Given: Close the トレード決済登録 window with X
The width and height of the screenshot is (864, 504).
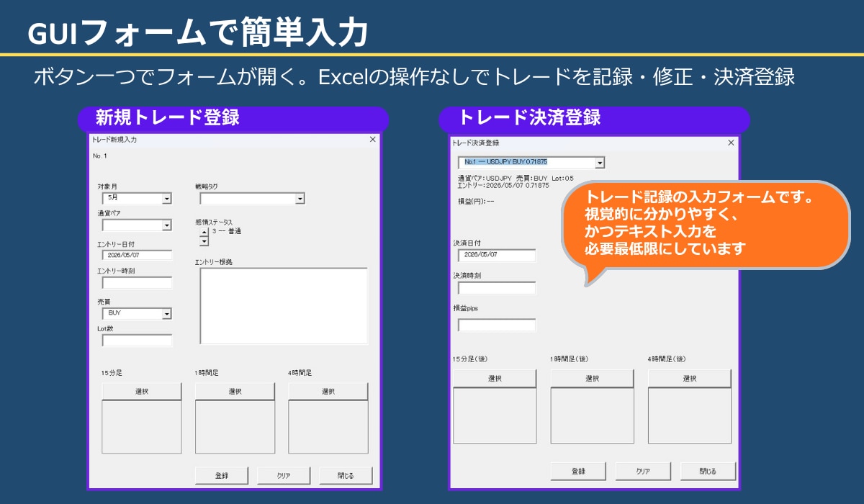Looking at the screenshot, I should point(731,143).
